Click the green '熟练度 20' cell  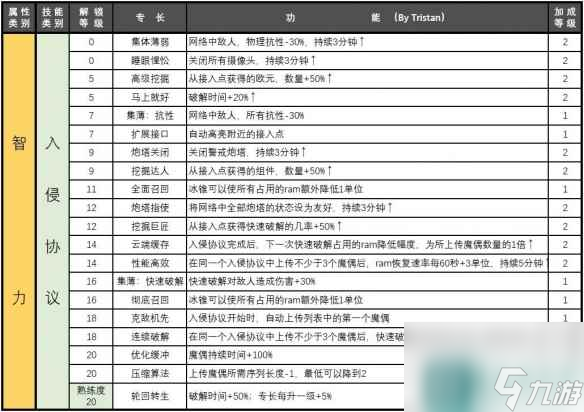tap(91, 396)
